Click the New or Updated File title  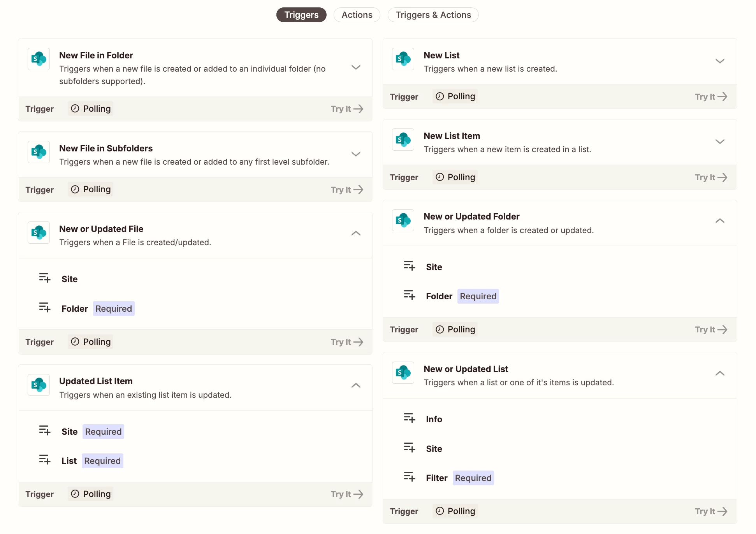coord(101,229)
